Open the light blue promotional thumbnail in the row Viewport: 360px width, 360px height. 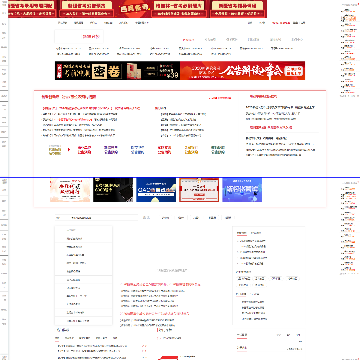point(242,190)
